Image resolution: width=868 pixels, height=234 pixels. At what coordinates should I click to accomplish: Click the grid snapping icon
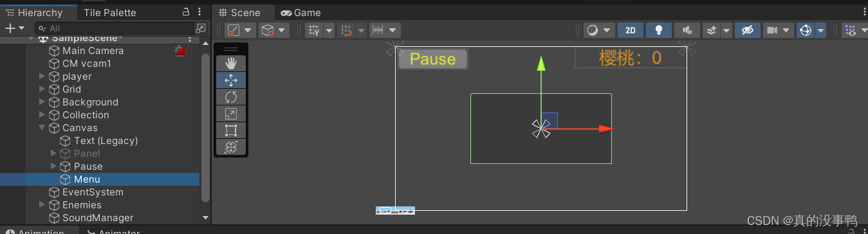[313, 30]
